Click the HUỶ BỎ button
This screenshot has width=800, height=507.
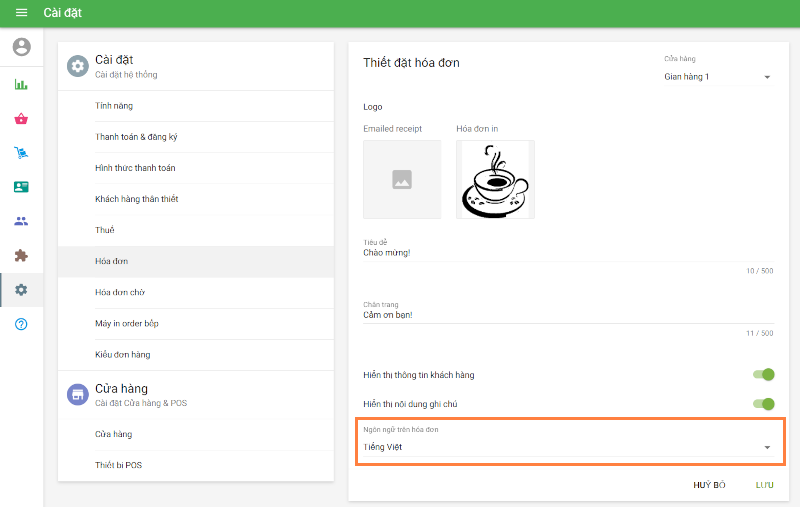(709, 484)
